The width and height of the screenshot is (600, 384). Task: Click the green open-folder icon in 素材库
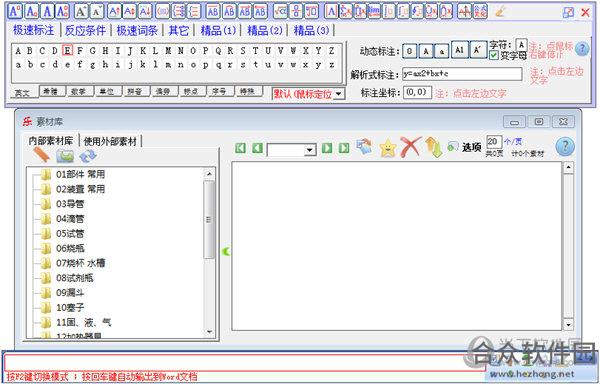pos(65,156)
